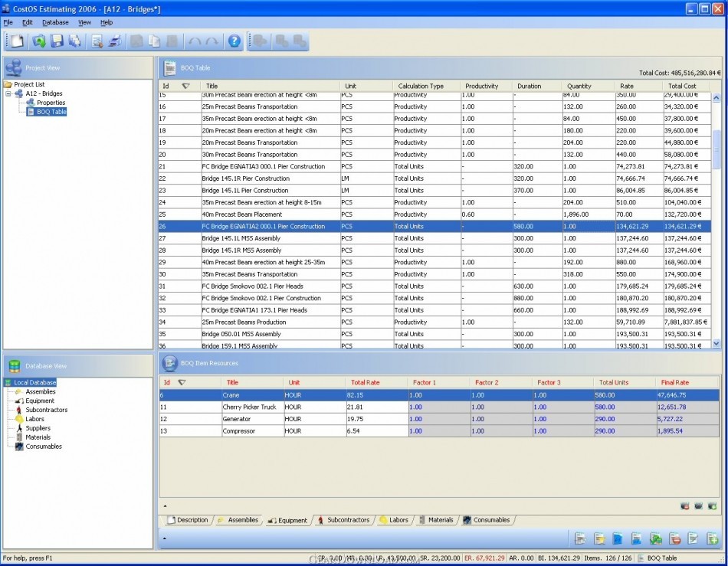Open the Edit menu
The height and width of the screenshot is (566, 728).
point(28,22)
